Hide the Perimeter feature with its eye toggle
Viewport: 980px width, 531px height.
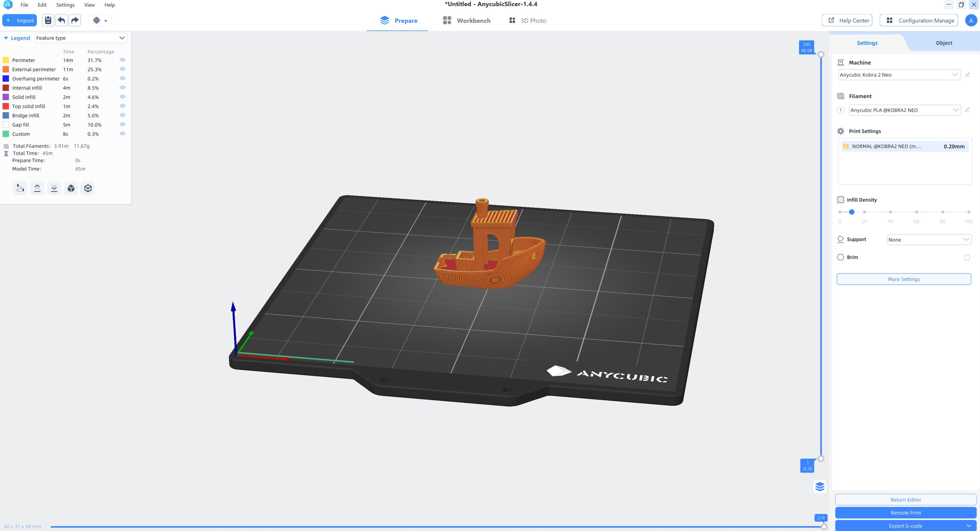pos(122,59)
